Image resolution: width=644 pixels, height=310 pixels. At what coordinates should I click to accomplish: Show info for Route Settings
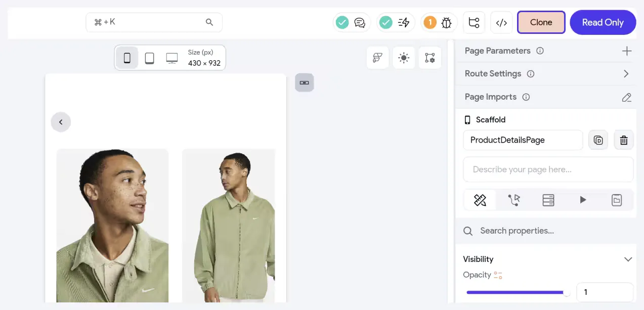(x=531, y=74)
